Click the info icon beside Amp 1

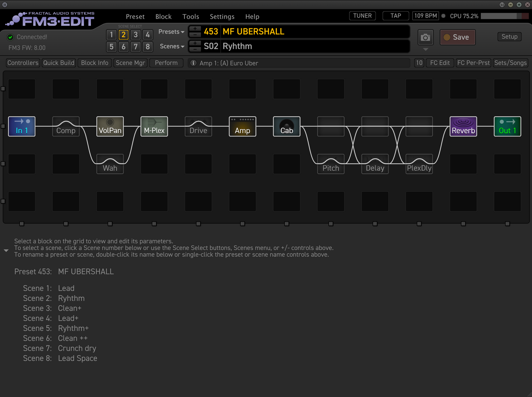193,63
